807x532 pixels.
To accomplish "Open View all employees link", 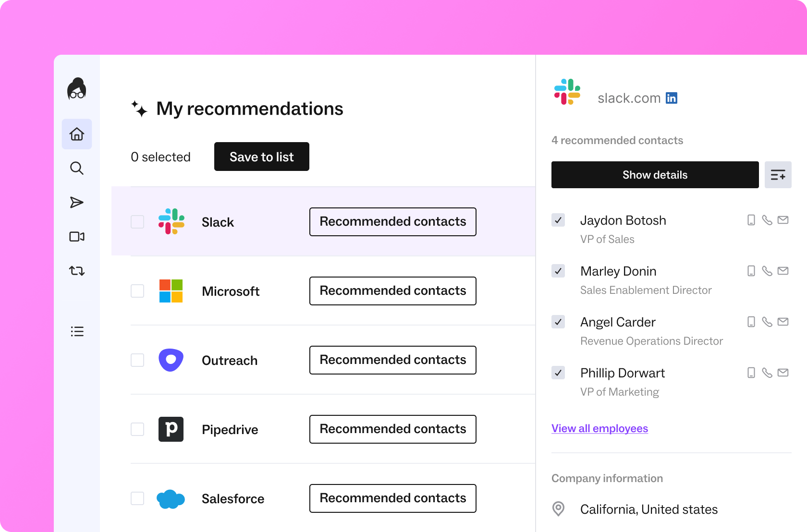I will 599,428.
